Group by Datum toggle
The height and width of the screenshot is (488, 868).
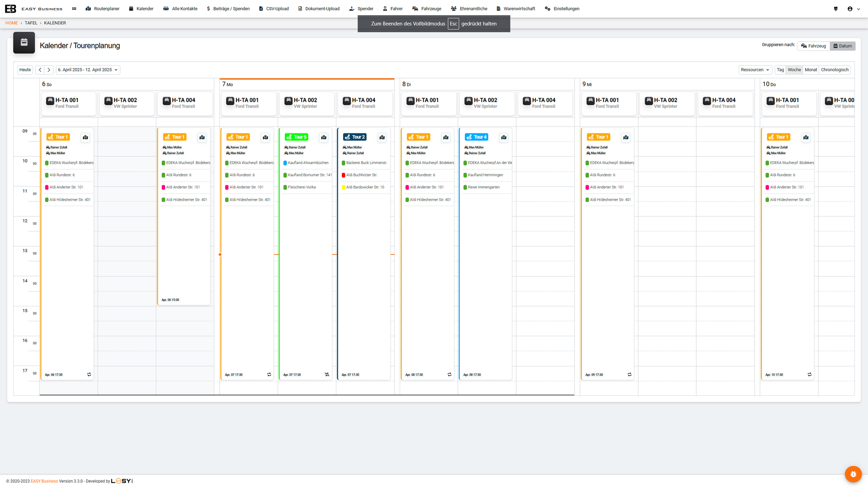pyautogui.click(x=843, y=46)
